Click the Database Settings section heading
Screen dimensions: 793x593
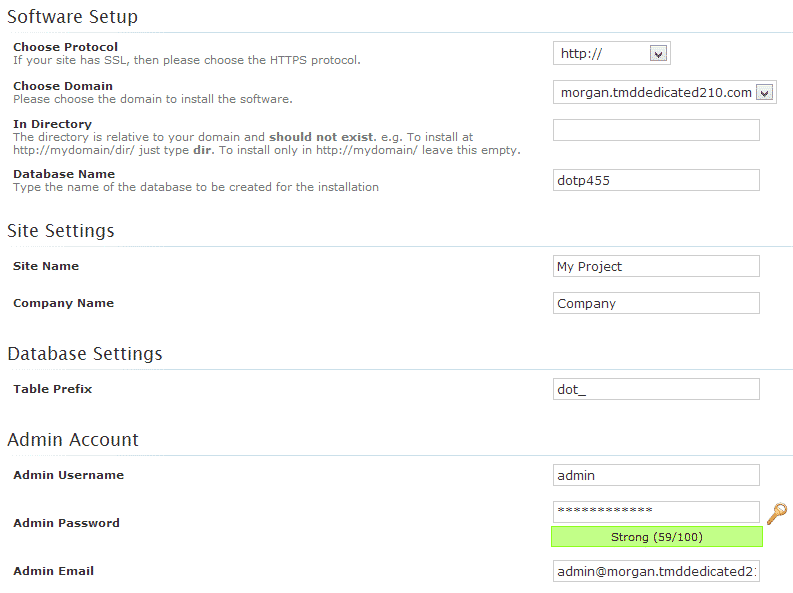tap(85, 354)
